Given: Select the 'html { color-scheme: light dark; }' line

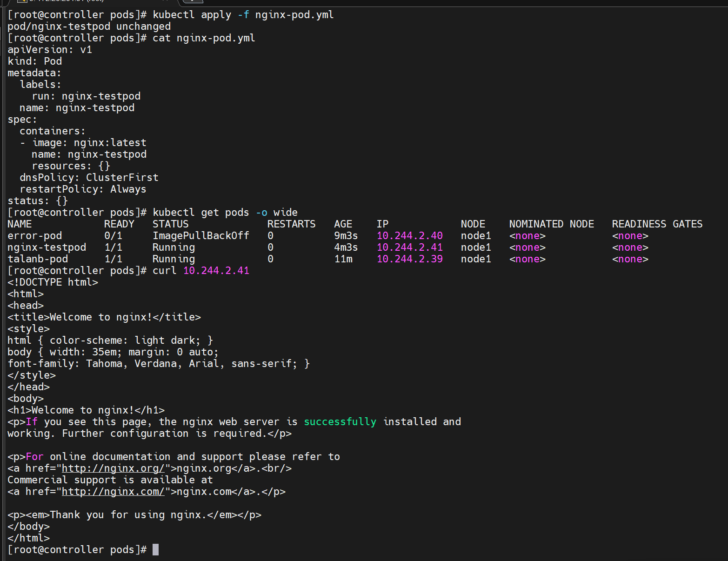Looking at the screenshot, I should 110,341.
